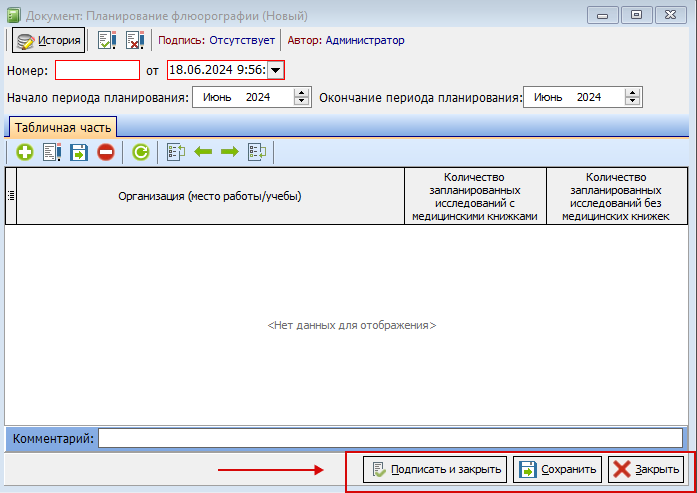The image size is (697, 493).
Task: Maximize the document window
Action: pos(636,15)
